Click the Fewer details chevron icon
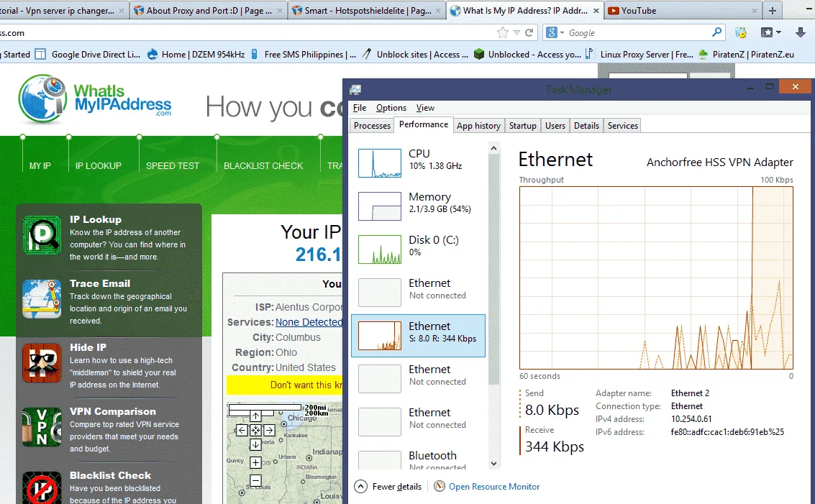Image resolution: width=815 pixels, height=504 pixels. tap(360, 486)
